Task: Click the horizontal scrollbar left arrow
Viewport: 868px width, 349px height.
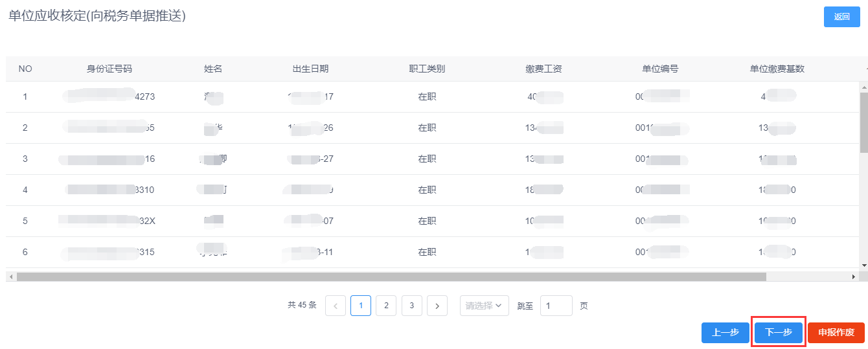Action: 10,276
